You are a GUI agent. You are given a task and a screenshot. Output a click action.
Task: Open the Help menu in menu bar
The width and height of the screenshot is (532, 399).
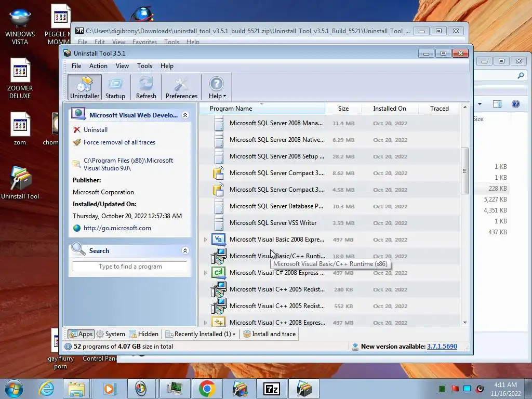point(167,66)
